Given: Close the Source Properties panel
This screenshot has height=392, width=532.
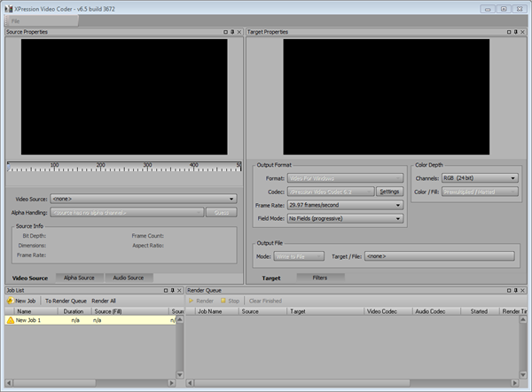Looking at the screenshot, I should pos(239,32).
